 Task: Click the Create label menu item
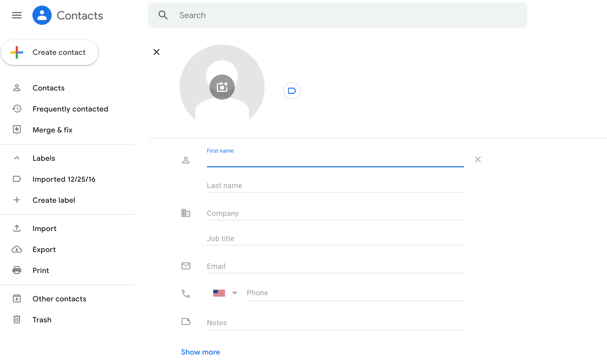54,200
